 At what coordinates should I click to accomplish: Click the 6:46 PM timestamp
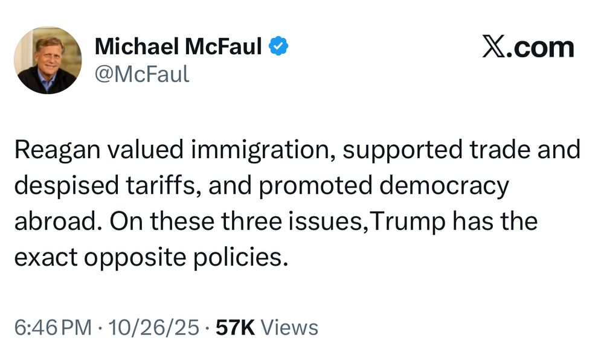53,328
